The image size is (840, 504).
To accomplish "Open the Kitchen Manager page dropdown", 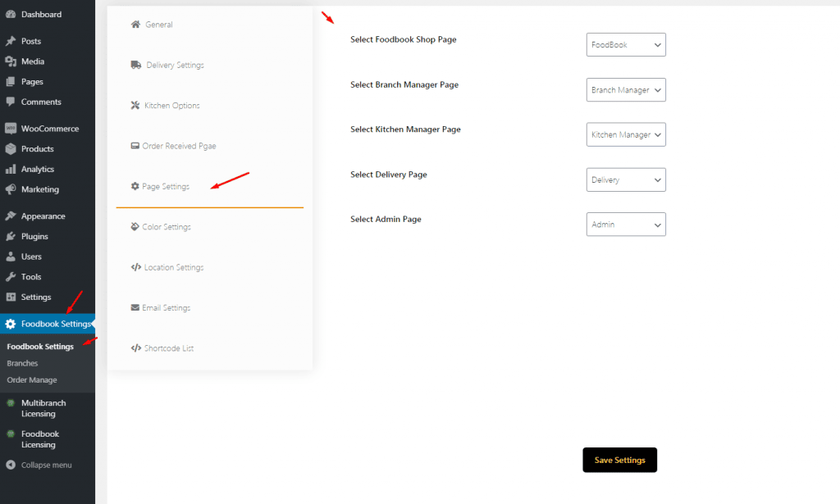I will click(626, 134).
